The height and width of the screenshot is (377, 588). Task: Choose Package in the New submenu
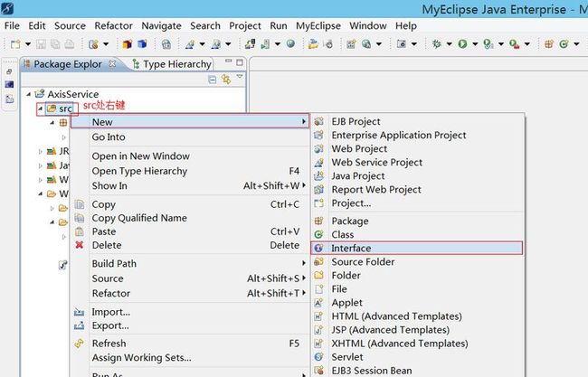(417, 221)
